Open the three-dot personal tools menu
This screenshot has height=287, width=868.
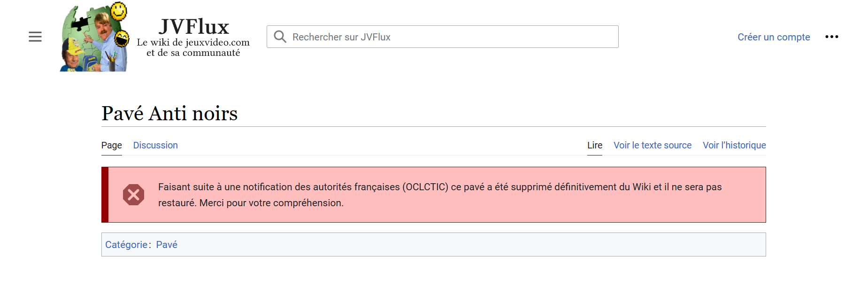(x=831, y=37)
